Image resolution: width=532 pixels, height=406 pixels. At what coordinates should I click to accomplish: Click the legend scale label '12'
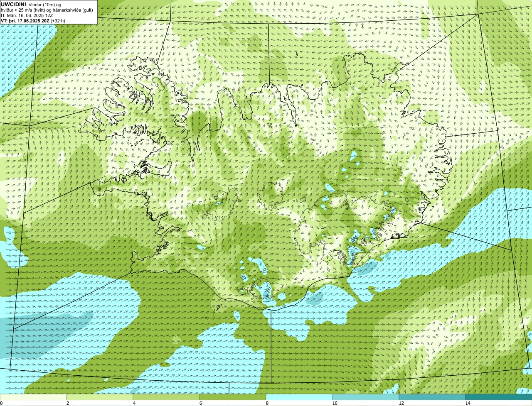(x=401, y=403)
